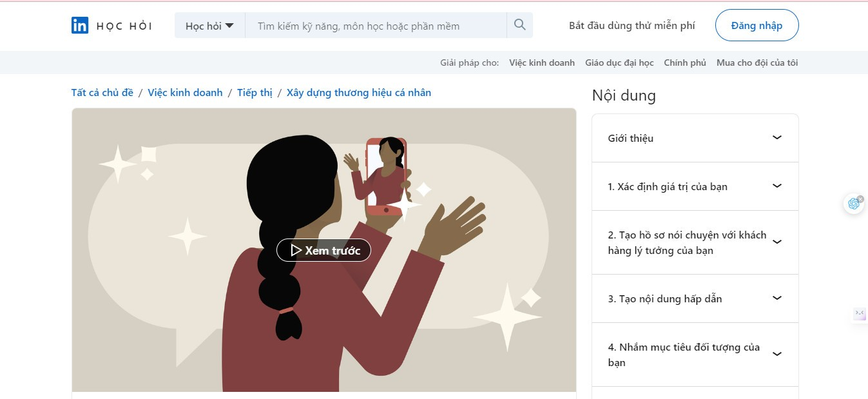Click Mua cho đội của tôi
The height and width of the screenshot is (399, 868).
click(x=757, y=63)
